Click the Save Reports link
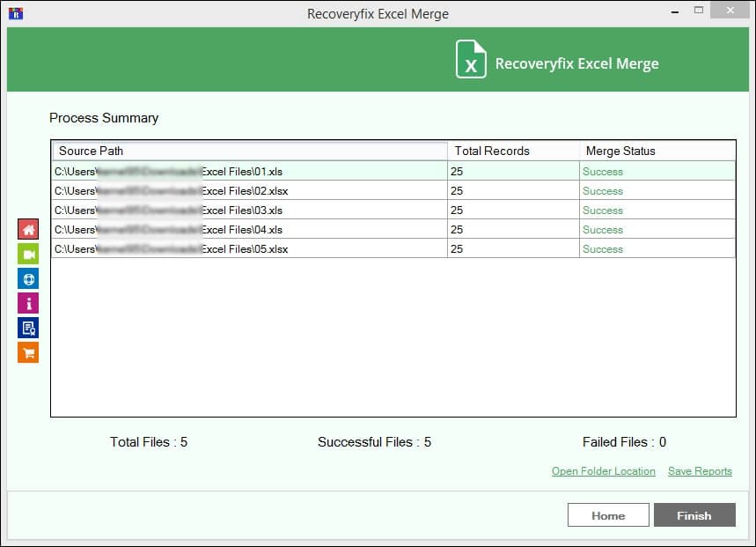This screenshot has width=756, height=547. point(700,471)
